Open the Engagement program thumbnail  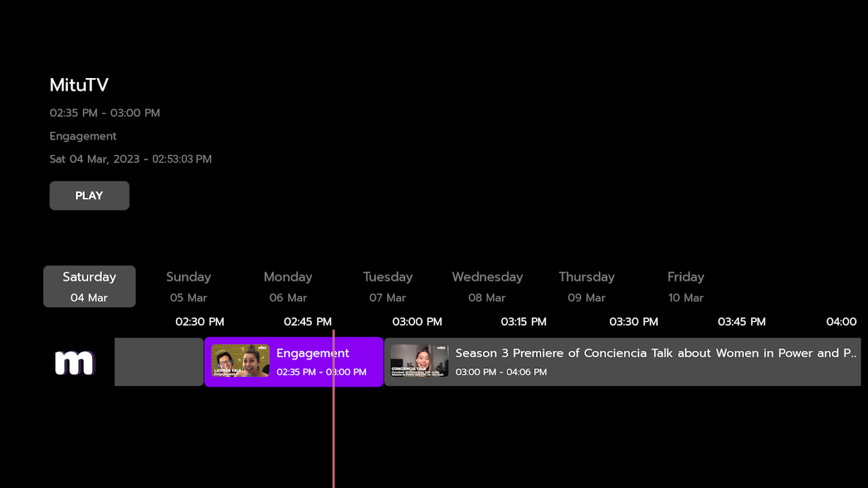coord(241,361)
